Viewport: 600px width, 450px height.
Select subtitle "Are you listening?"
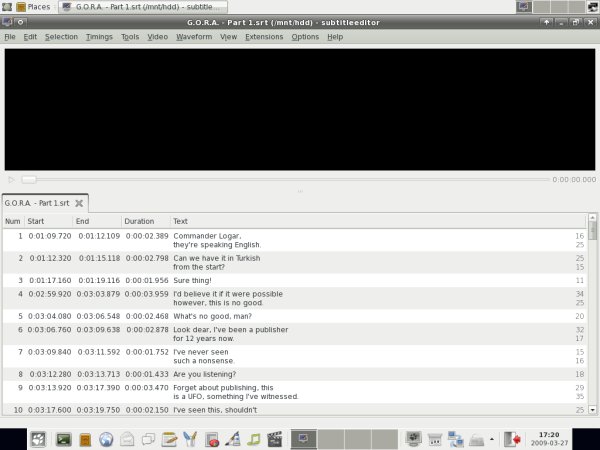(x=204, y=374)
